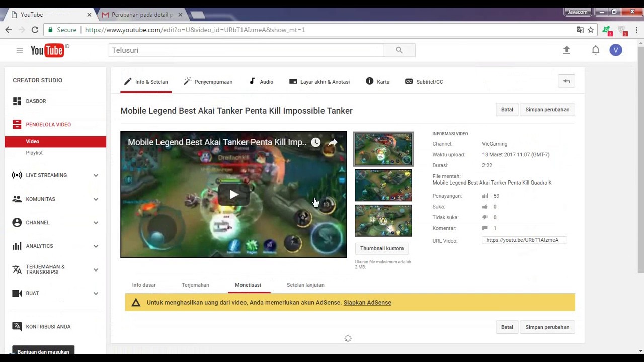This screenshot has height=362, width=644.
Task: Click the share arrow on video preview
Action: click(333, 142)
